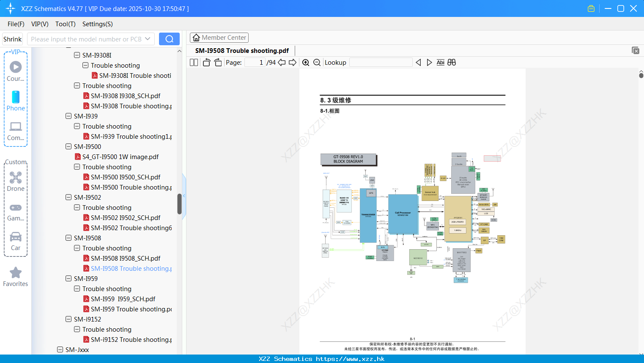Viewport: 644px width, 363px height.
Task: Toggle the Abi text-match option
Action: (440, 63)
